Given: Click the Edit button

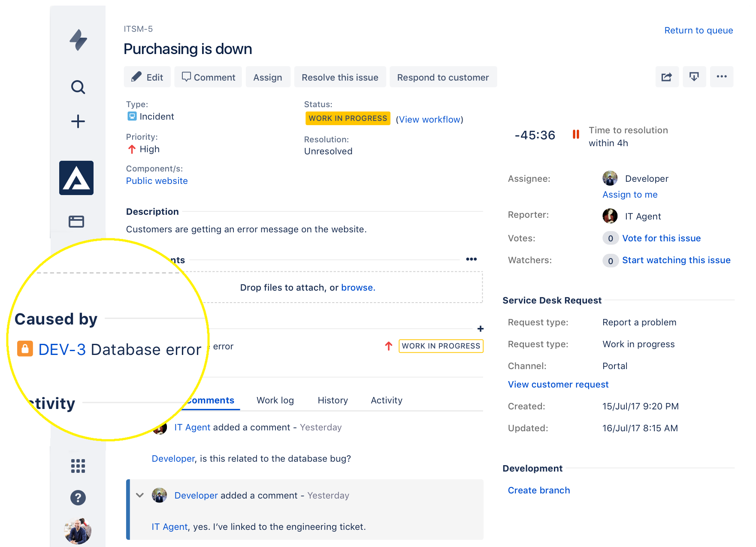Looking at the screenshot, I should pos(147,77).
